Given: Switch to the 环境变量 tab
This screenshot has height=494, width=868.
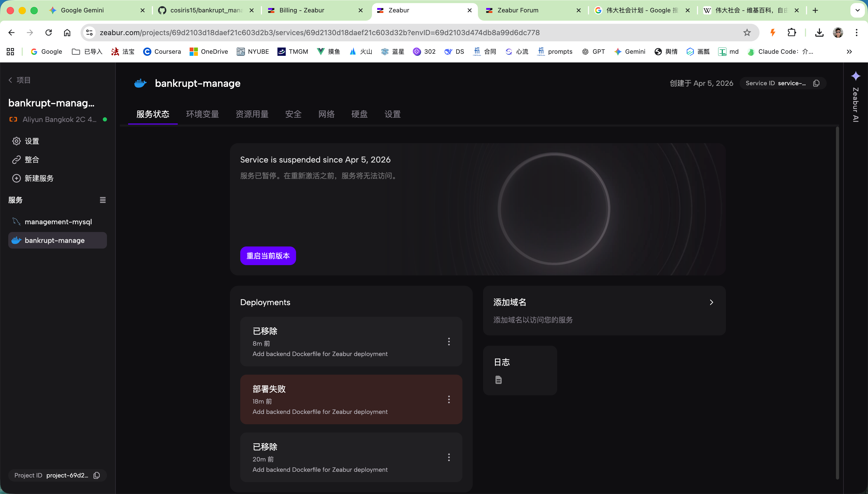Looking at the screenshot, I should 203,114.
